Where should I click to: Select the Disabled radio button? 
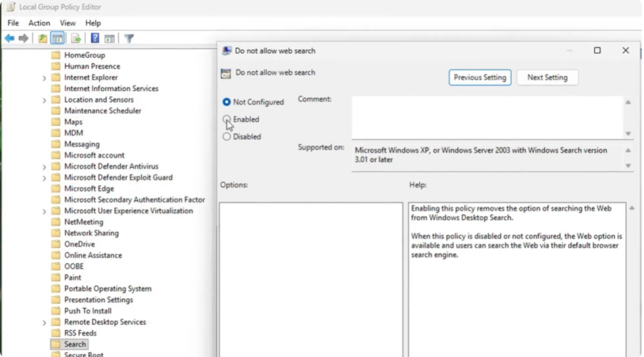point(226,136)
